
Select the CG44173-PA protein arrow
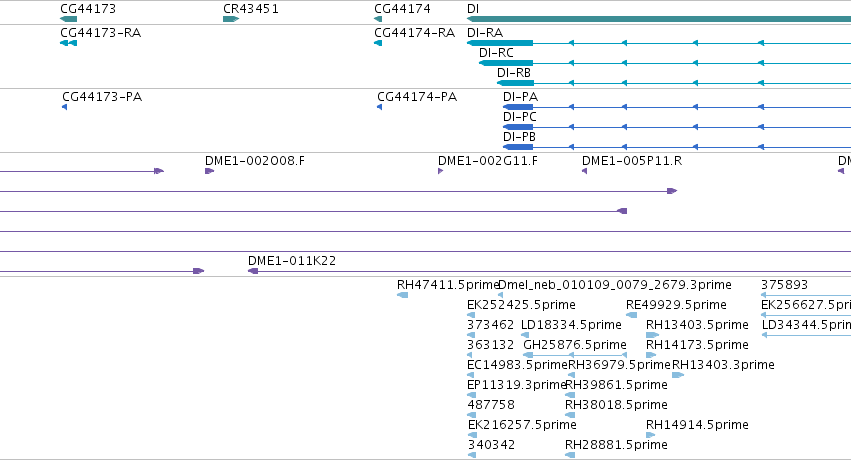pyautogui.click(x=65, y=107)
